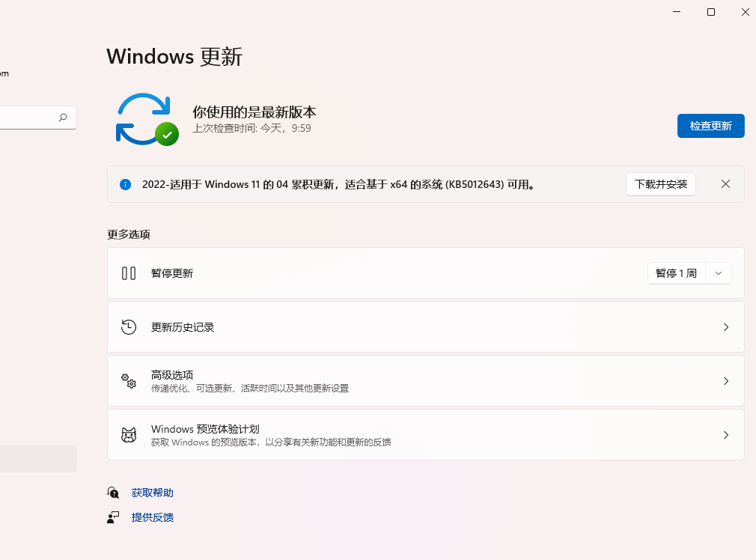
Task: Open 更新历史记录 via its chevron
Action: point(725,326)
